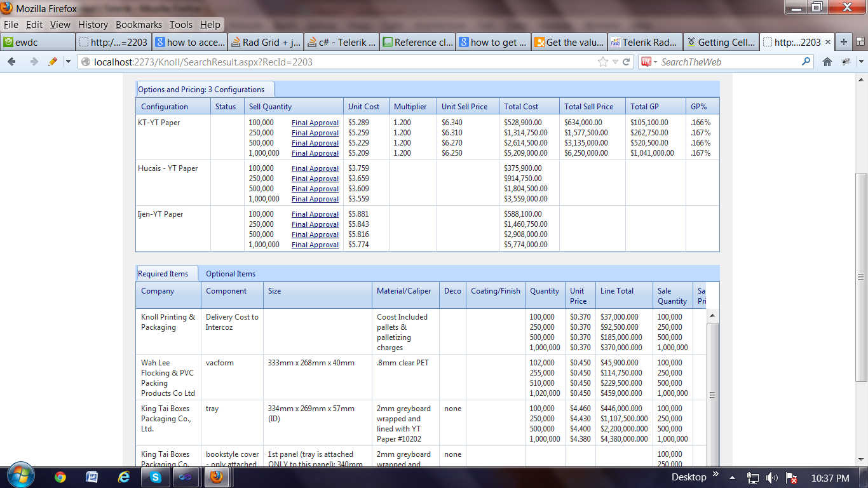The width and height of the screenshot is (868, 488).
Task: Click the pencil icon in navigation toolbar
Action: pos(53,62)
